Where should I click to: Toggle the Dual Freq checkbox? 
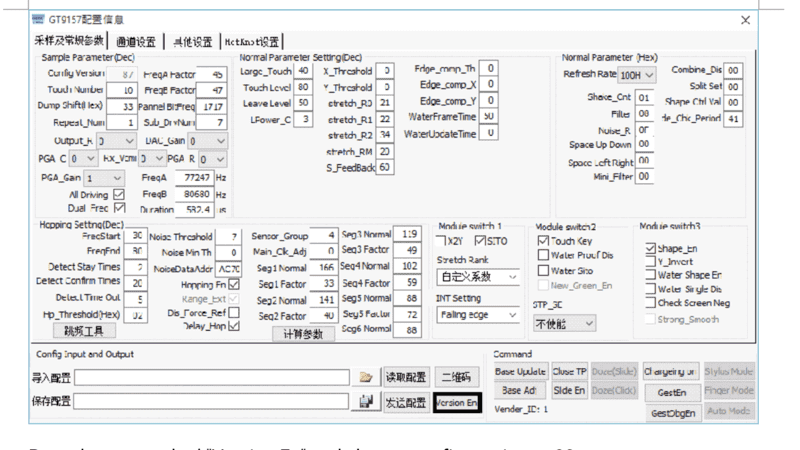click(x=119, y=208)
